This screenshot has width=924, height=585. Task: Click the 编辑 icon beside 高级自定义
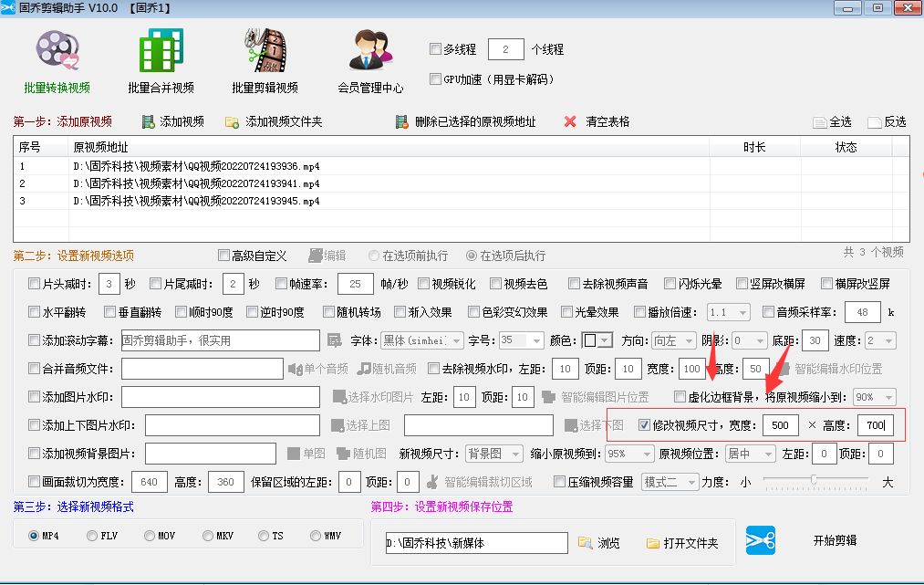point(316,256)
